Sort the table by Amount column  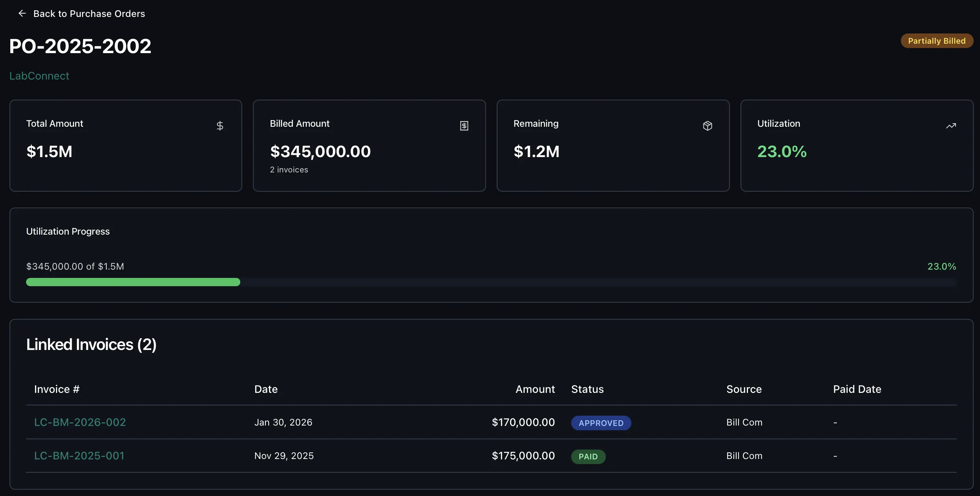click(x=535, y=389)
